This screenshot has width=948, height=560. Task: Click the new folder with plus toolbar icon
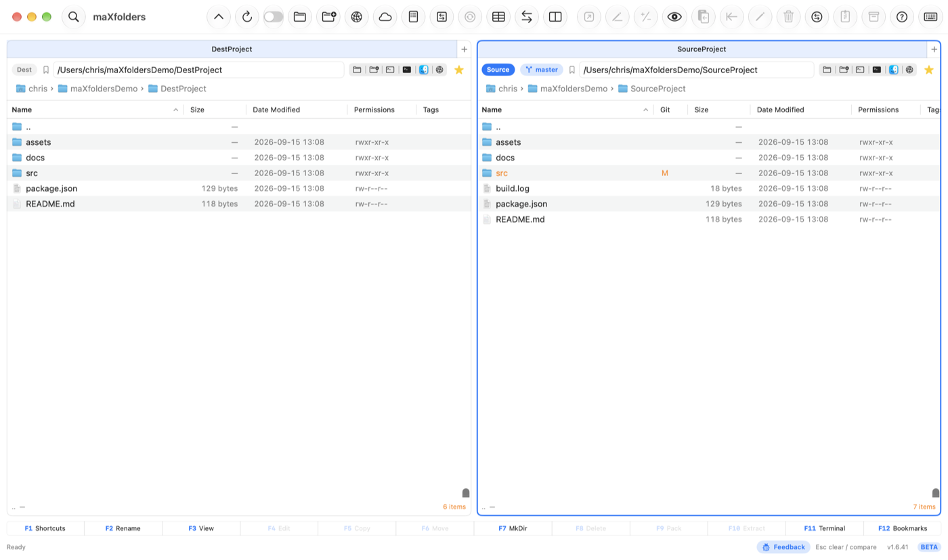pos(328,17)
